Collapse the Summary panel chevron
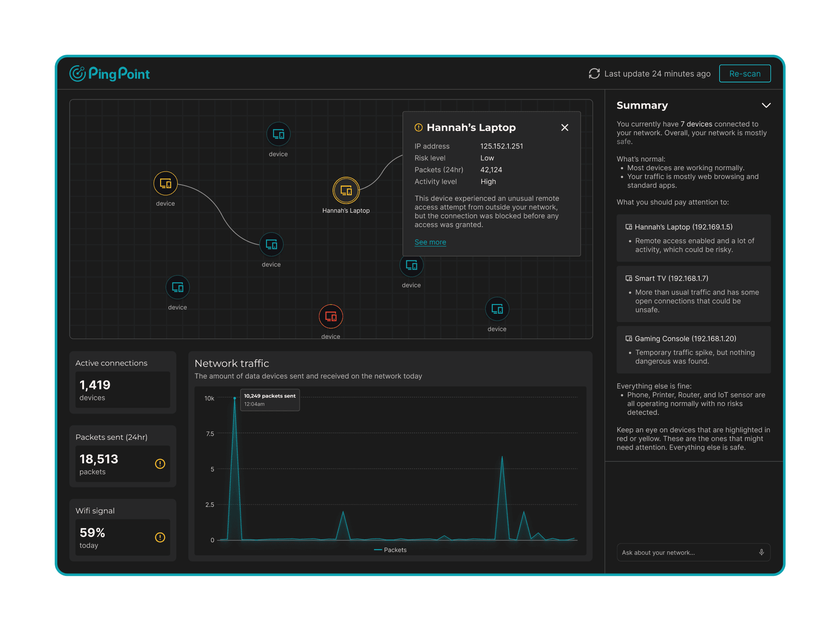Image resolution: width=840 pixels, height=631 pixels. (x=766, y=105)
